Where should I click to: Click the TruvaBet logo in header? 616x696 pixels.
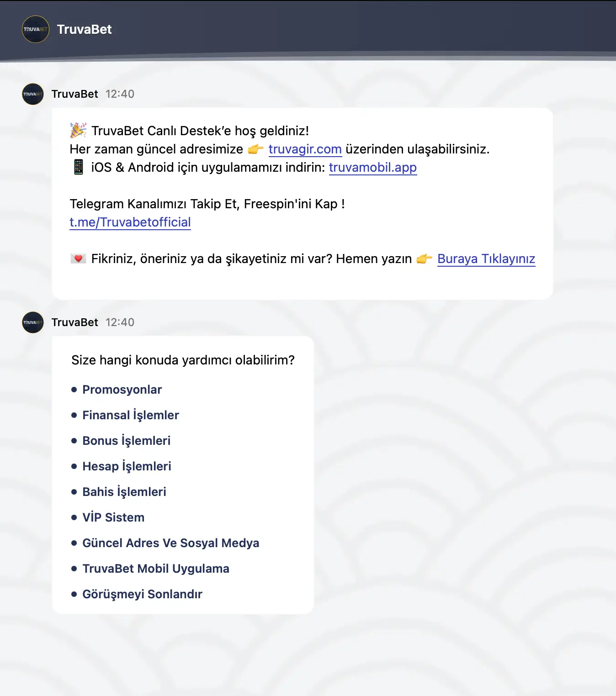point(36,29)
